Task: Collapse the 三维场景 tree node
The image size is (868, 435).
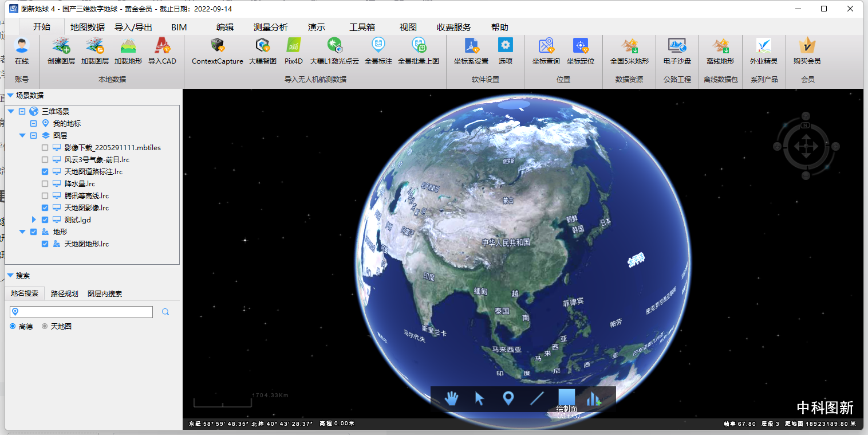Action: point(11,112)
